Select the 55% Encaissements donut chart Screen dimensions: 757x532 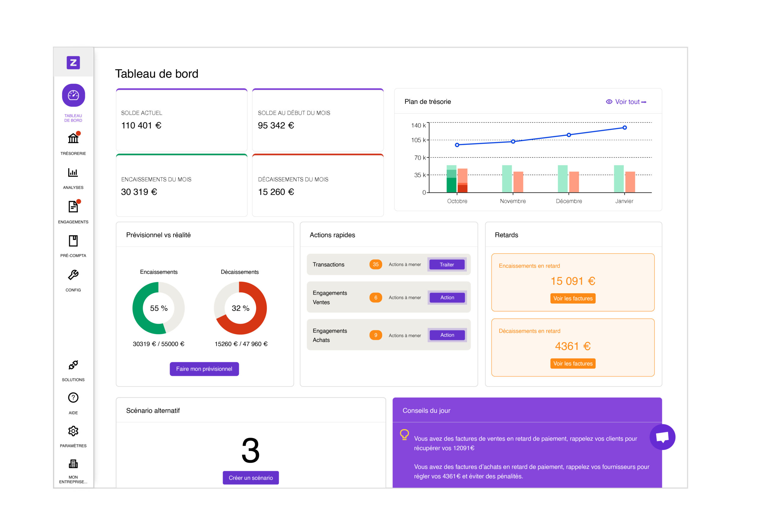pyautogui.click(x=158, y=308)
